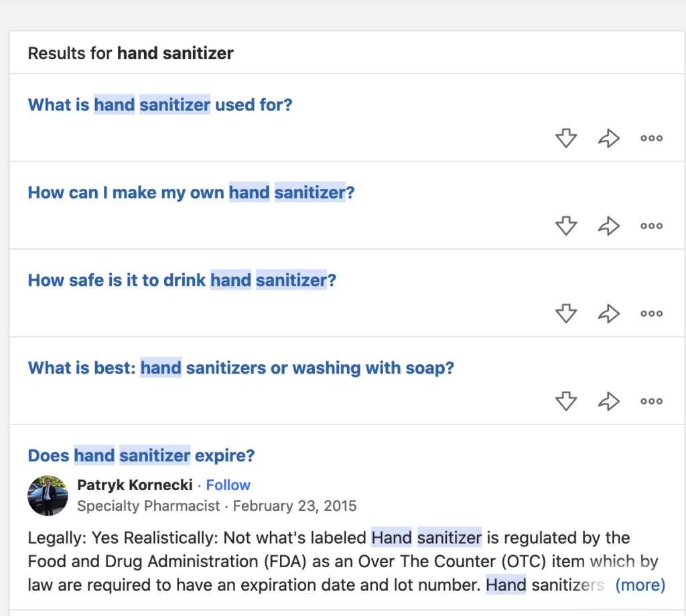Downvote the washing with soap question

click(566, 401)
